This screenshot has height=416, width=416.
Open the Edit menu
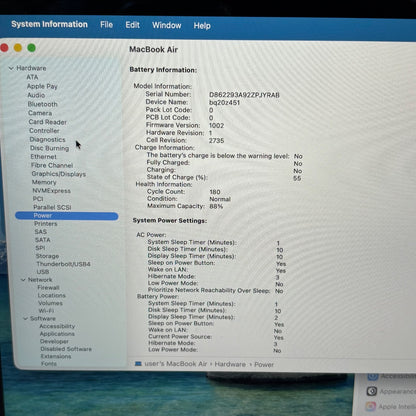tap(132, 25)
